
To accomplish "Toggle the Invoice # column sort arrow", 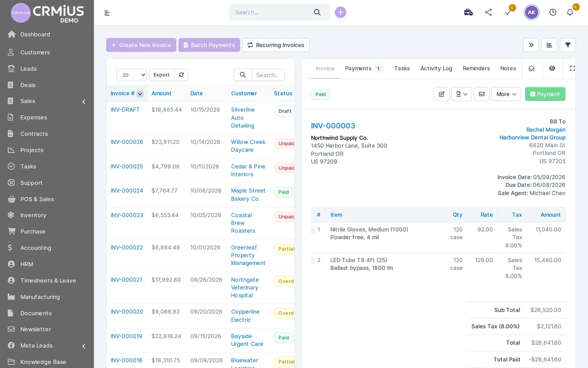I will (x=140, y=94).
